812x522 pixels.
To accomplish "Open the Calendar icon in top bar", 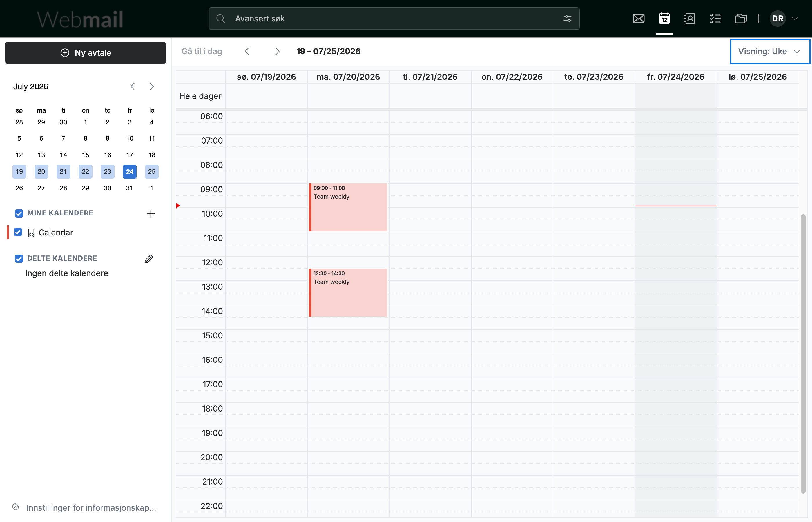I will (x=664, y=19).
